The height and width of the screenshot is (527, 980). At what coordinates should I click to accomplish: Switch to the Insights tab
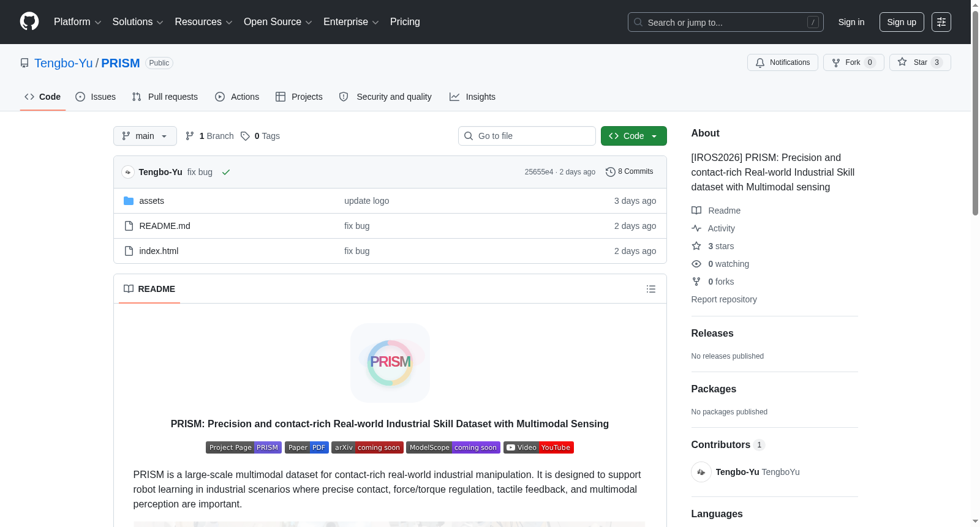pos(472,97)
